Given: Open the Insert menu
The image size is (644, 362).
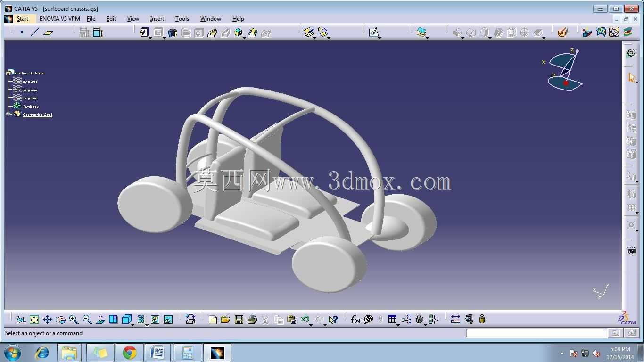Looking at the screenshot, I should point(157,19).
